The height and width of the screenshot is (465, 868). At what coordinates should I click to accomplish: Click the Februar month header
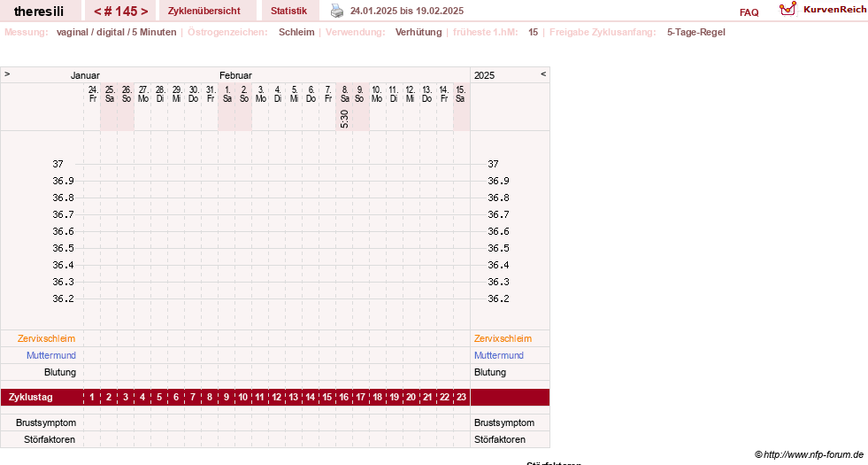(x=236, y=75)
